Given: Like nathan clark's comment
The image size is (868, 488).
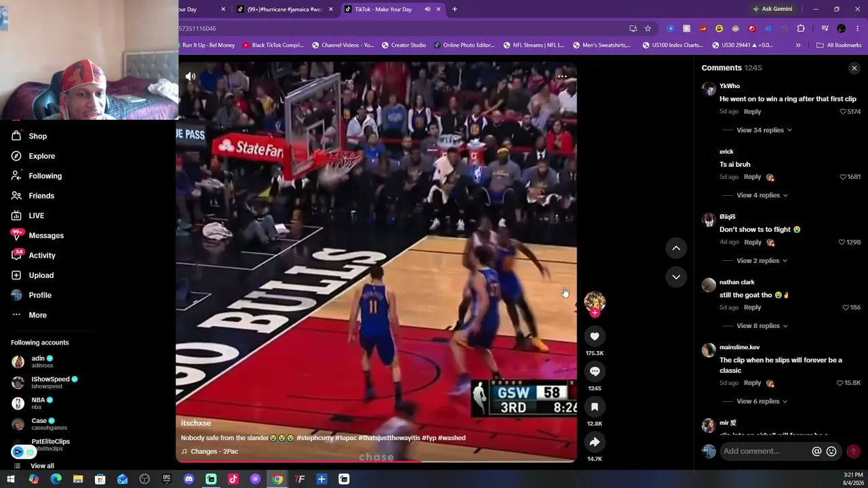Looking at the screenshot, I should point(846,308).
